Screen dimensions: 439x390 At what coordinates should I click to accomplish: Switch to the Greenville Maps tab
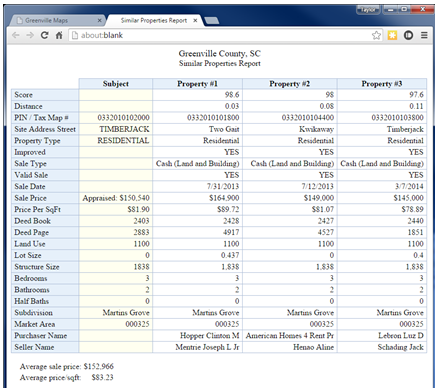tap(57, 20)
